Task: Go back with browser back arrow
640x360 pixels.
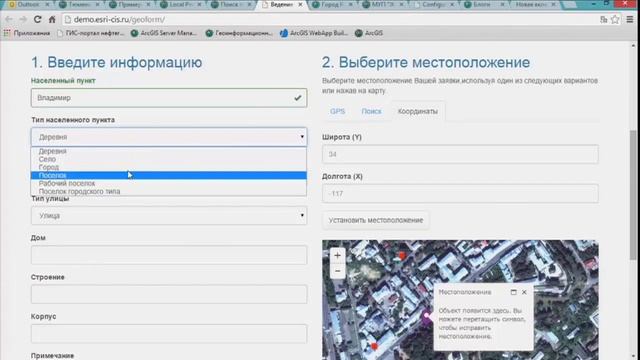Action: coord(9,19)
